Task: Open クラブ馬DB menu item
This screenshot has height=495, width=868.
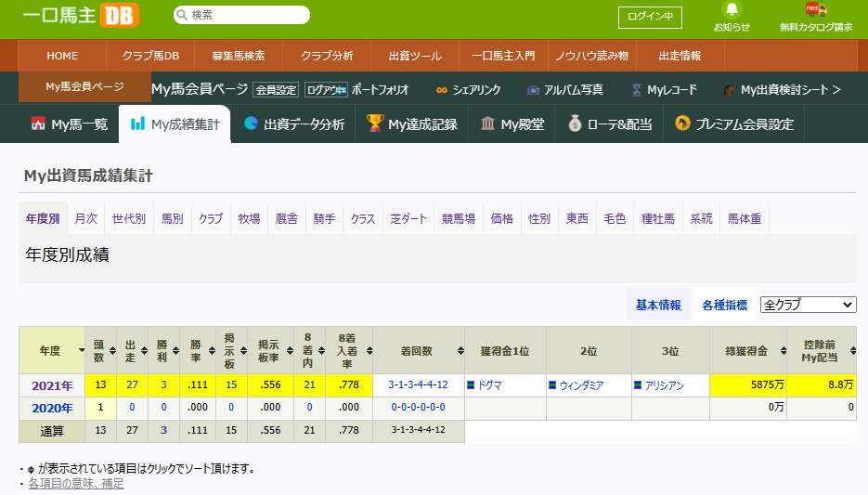Action: point(150,56)
